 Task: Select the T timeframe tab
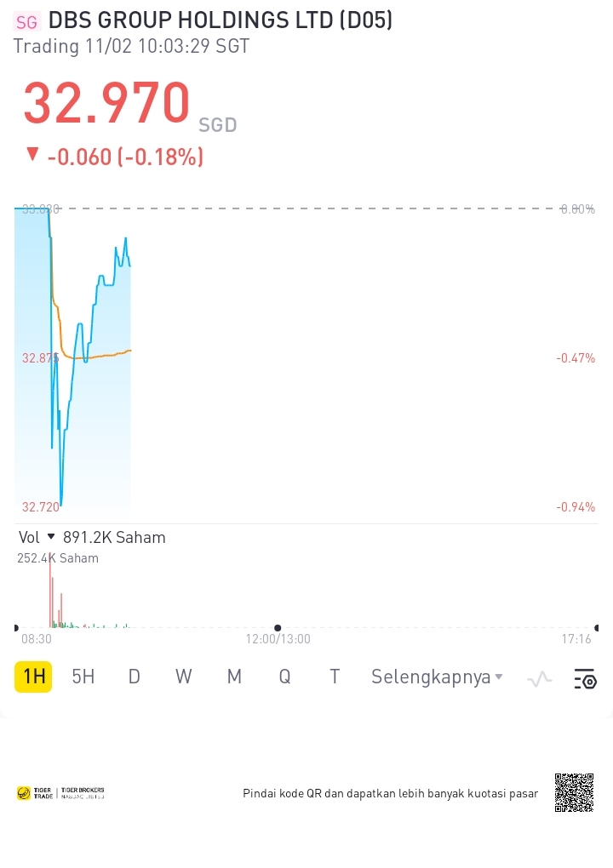click(x=335, y=677)
